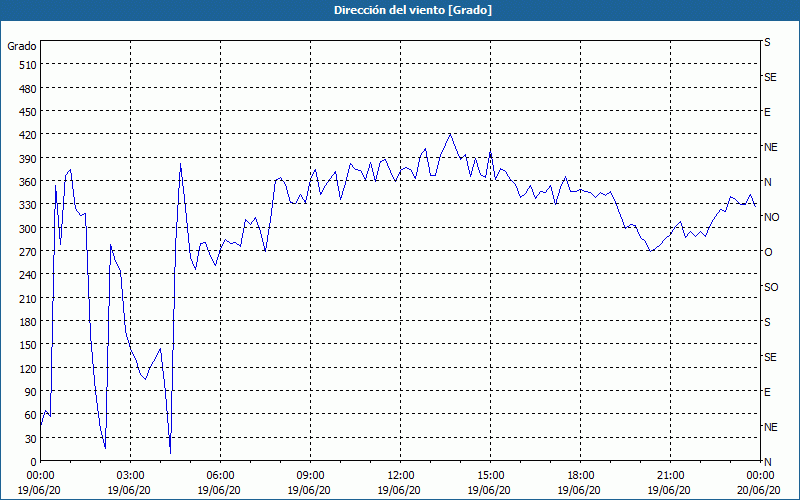The height and width of the screenshot is (500, 800).
Task: Select the 00:00 label above the 20/06/20 date
Action: coord(760,476)
